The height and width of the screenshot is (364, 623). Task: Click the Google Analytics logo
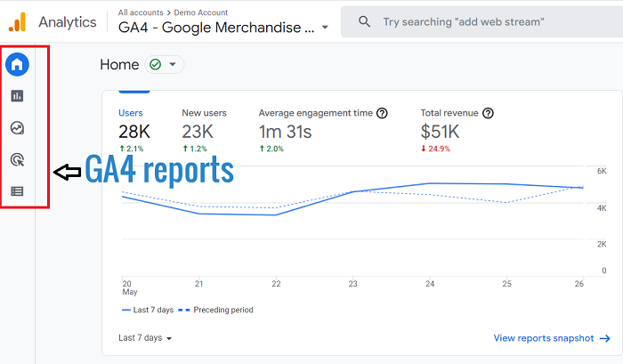(x=17, y=22)
